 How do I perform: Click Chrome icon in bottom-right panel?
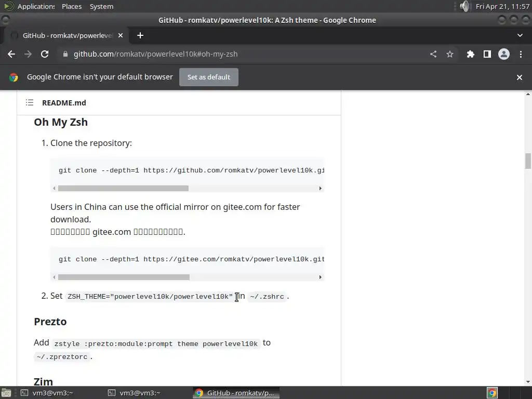(492, 393)
